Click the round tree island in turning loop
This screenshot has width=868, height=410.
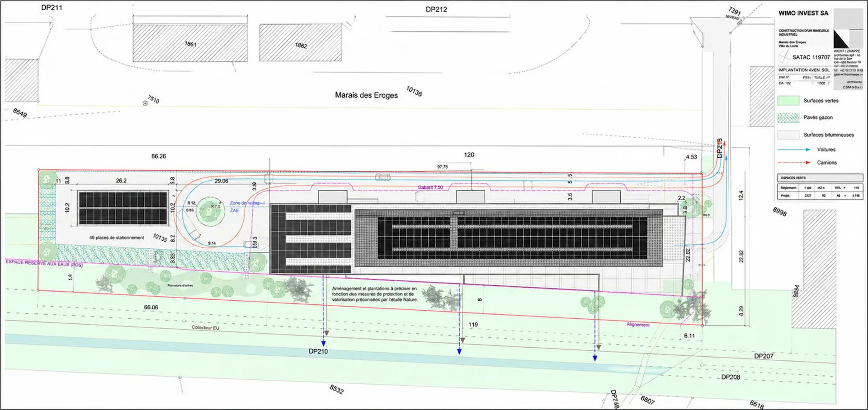pos(210,210)
